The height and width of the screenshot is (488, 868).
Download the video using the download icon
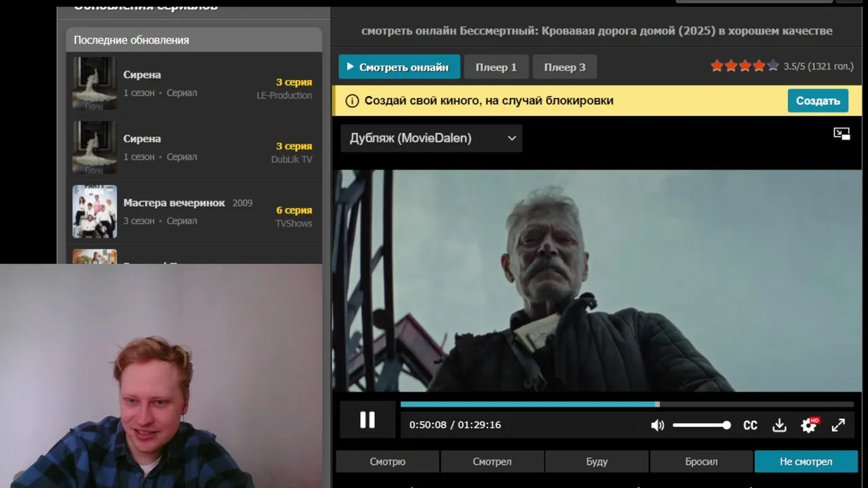point(779,425)
